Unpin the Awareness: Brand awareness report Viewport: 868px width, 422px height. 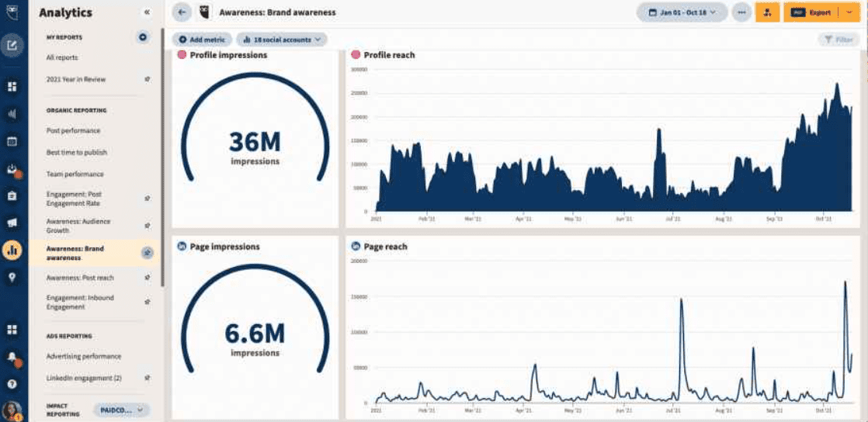tap(147, 253)
